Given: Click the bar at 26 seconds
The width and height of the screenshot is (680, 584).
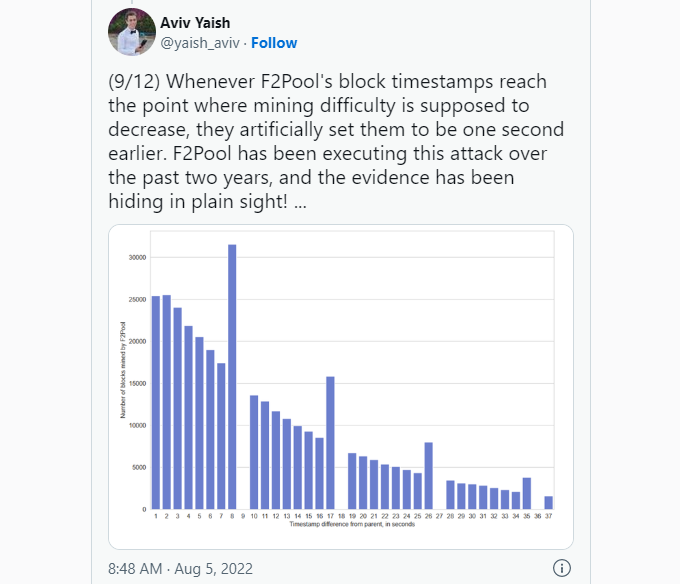Looking at the screenshot, I should click(x=428, y=476).
